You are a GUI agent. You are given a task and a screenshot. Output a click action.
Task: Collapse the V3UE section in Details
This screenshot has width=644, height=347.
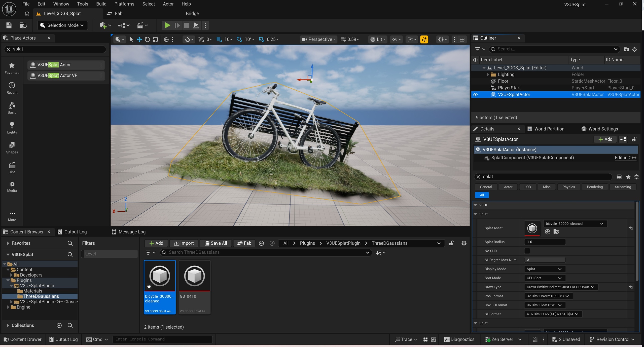(x=475, y=205)
